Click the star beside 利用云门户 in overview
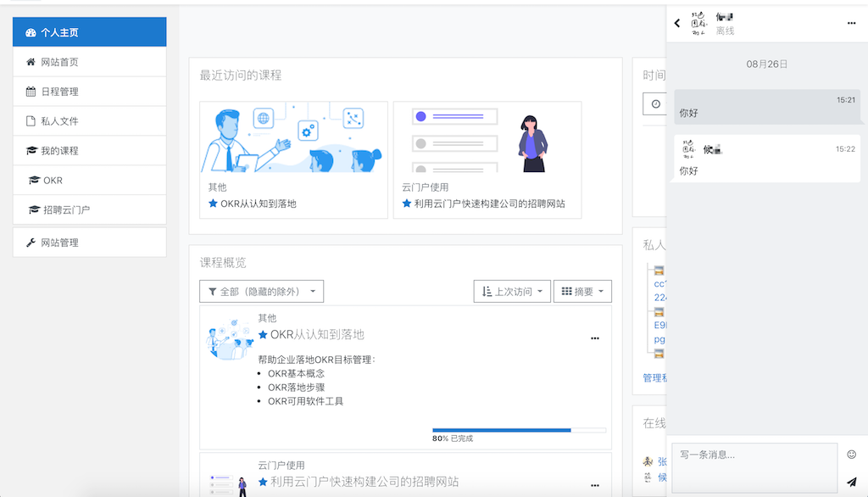This screenshot has width=868, height=497. click(263, 482)
